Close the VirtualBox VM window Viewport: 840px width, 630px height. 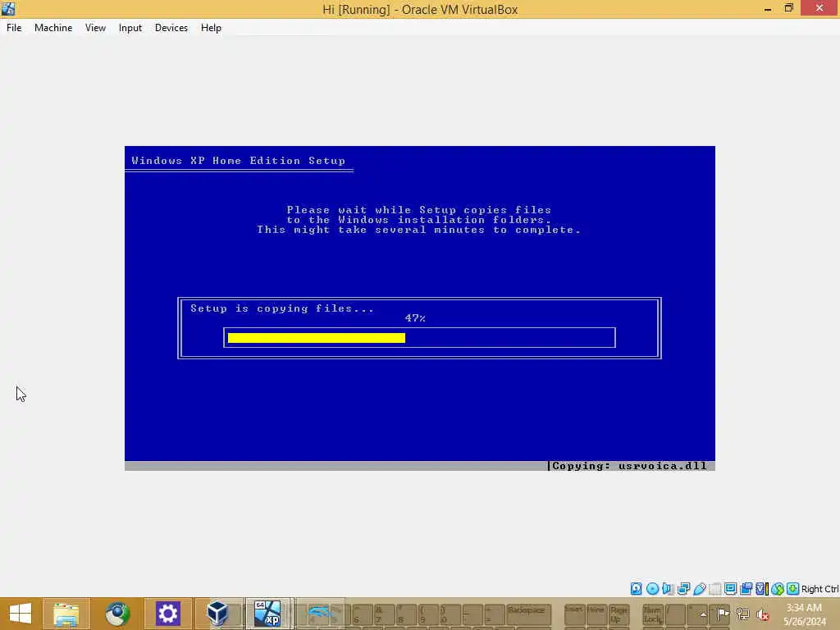pyautogui.click(x=819, y=8)
